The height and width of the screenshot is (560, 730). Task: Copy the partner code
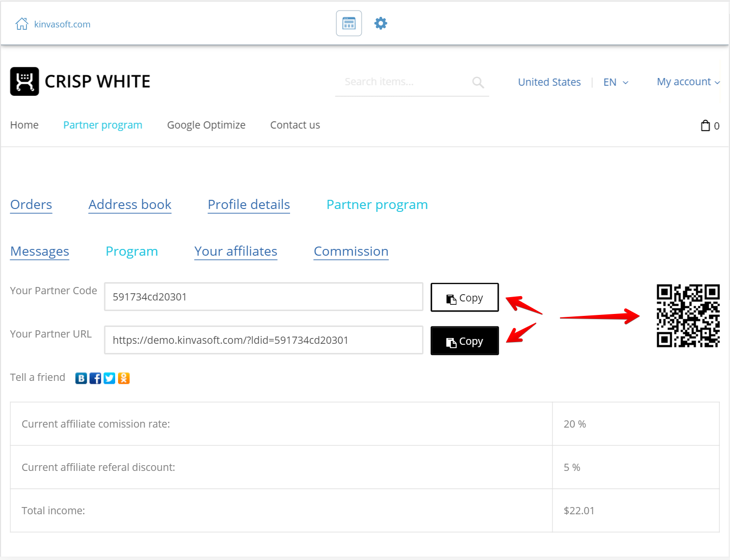click(464, 298)
